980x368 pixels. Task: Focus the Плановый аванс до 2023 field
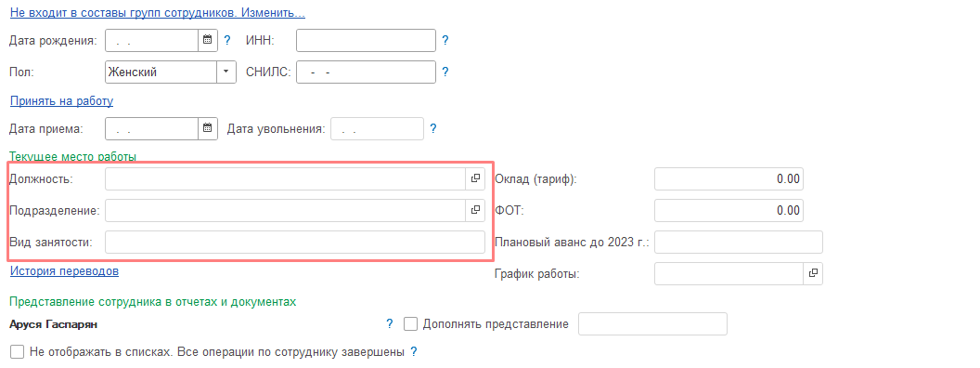[x=739, y=243]
